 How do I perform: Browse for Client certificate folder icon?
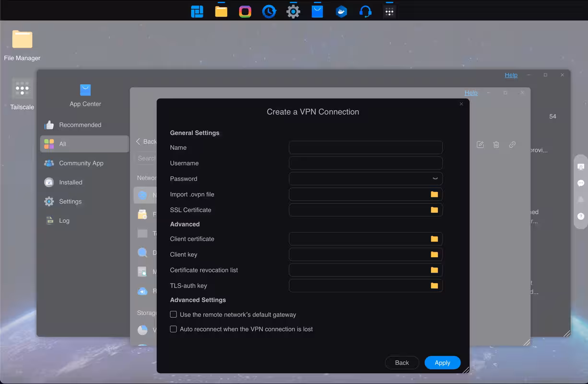coord(435,239)
